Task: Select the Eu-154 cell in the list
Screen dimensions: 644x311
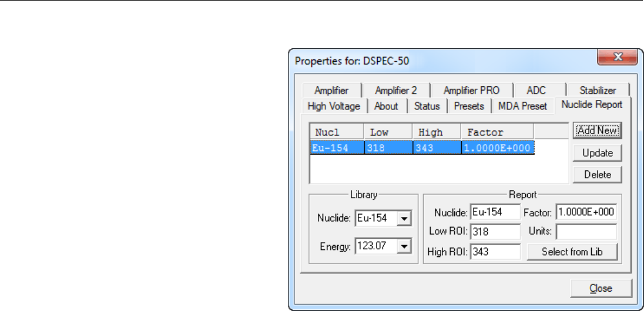Action: [337, 148]
